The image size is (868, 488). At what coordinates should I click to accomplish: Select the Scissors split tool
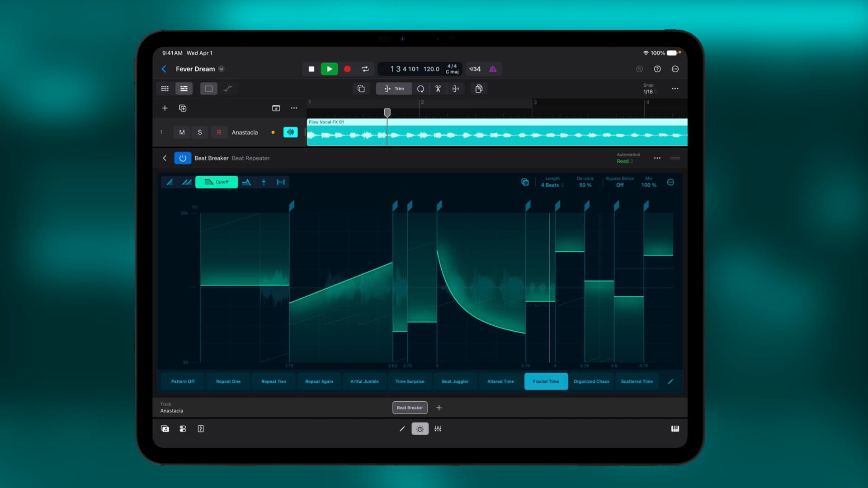(x=438, y=89)
